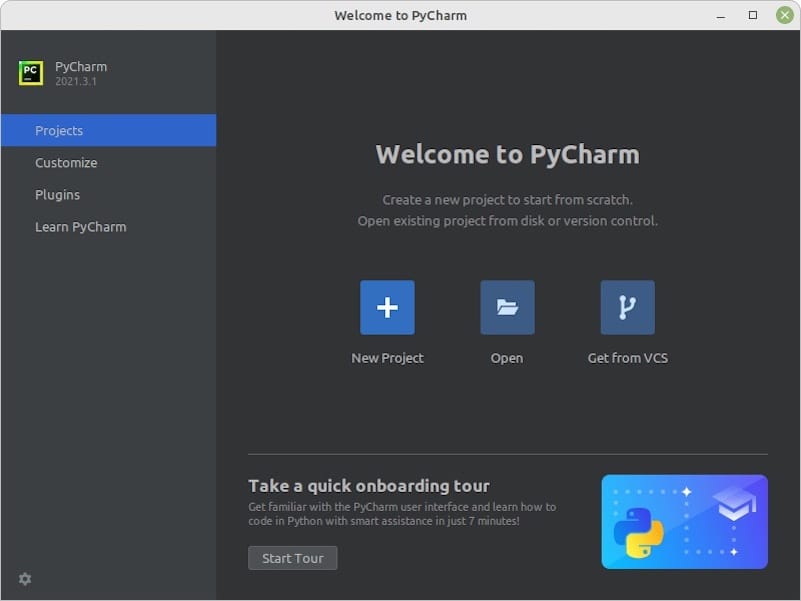Open settings via the gear icon
This screenshot has height=601, width=801.
coord(24,579)
